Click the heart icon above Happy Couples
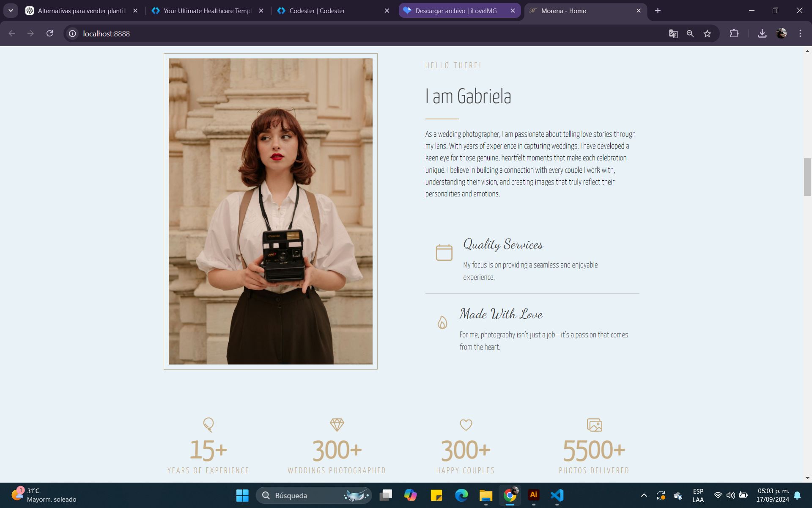The image size is (812, 508). (x=466, y=425)
